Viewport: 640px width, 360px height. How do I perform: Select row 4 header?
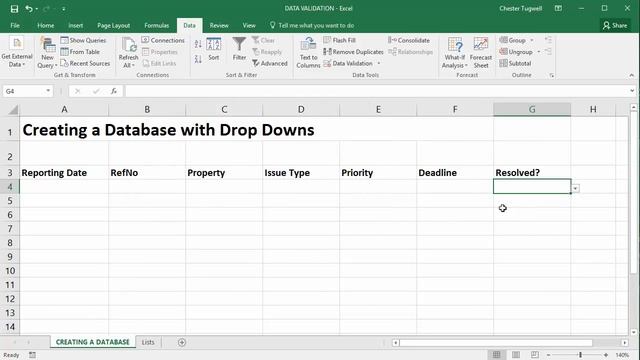click(10, 187)
